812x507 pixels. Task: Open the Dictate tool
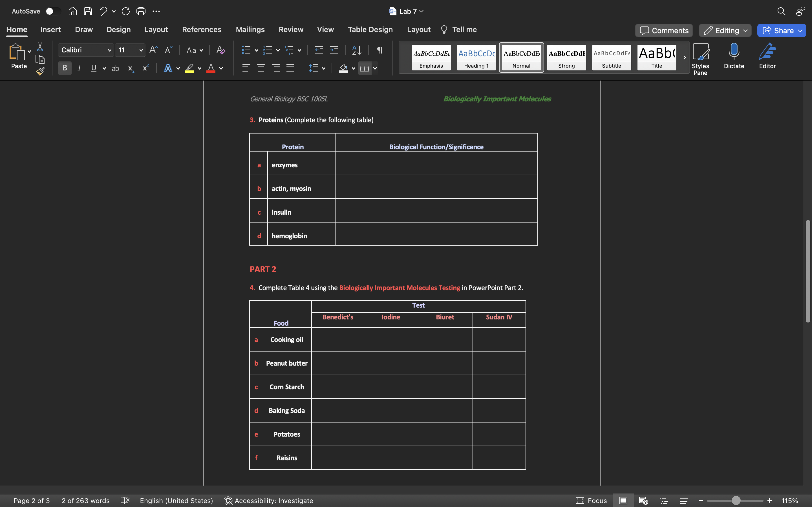(734, 57)
